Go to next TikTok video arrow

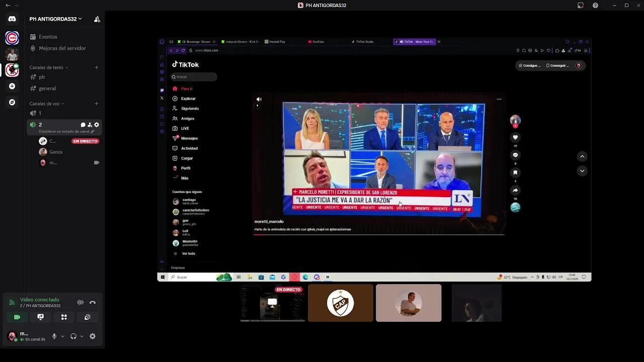pyautogui.click(x=582, y=171)
